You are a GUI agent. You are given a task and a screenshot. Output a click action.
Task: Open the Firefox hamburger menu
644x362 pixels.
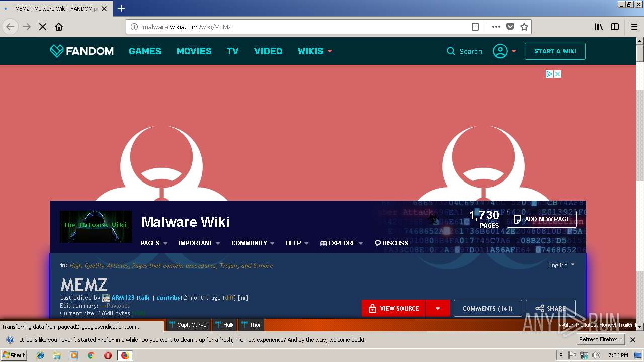tap(634, 27)
